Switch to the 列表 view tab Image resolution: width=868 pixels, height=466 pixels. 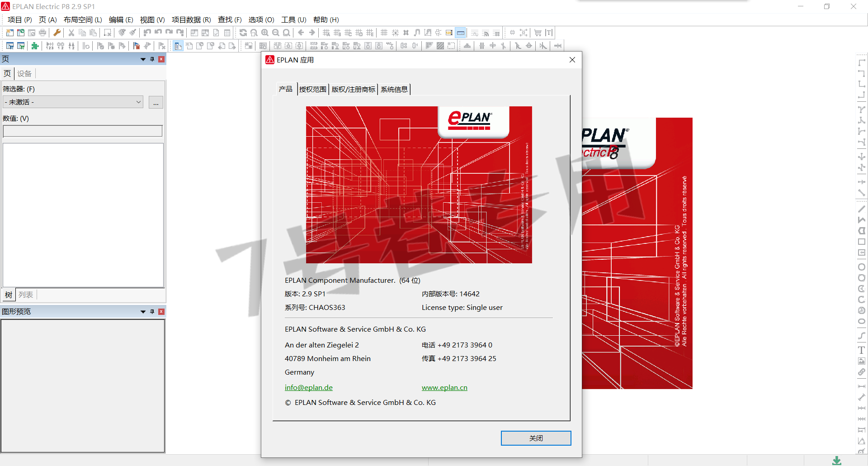pyautogui.click(x=26, y=295)
